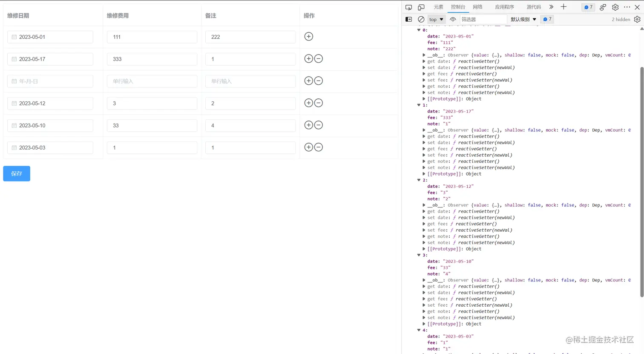Click the 维修费用 column header
This screenshot has height=354, width=644.
[x=118, y=15]
